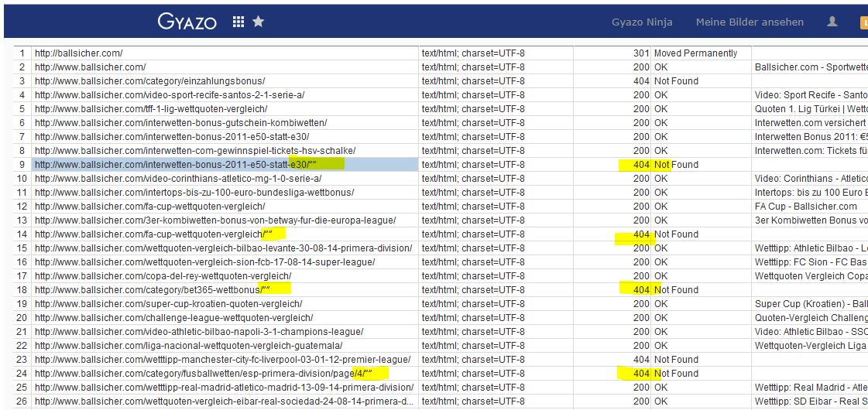
Task: Select the Wetttipp: SD Eibar title cell
Action: point(811,401)
